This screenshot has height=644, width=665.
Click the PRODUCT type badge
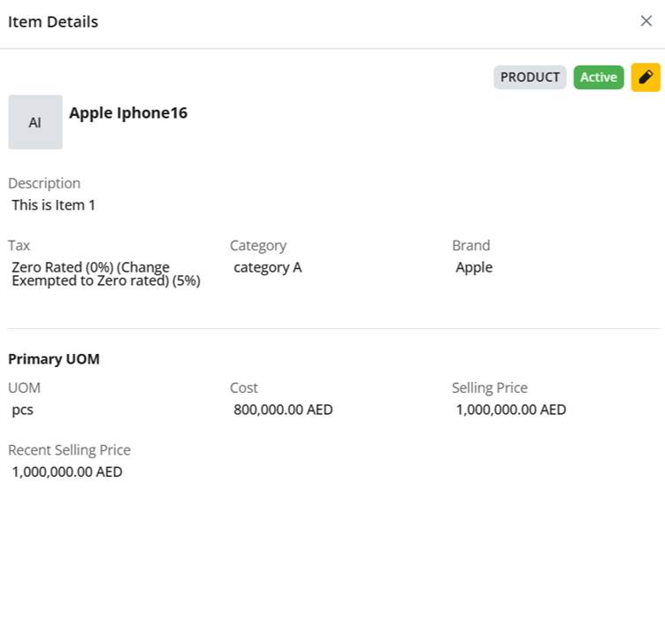[530, 77]
